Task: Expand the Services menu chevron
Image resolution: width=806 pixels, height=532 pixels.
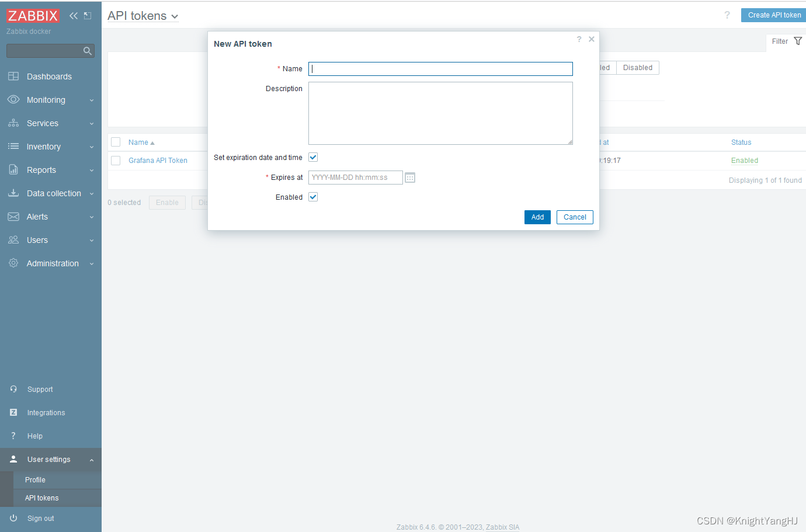Action: coord(92,124)
